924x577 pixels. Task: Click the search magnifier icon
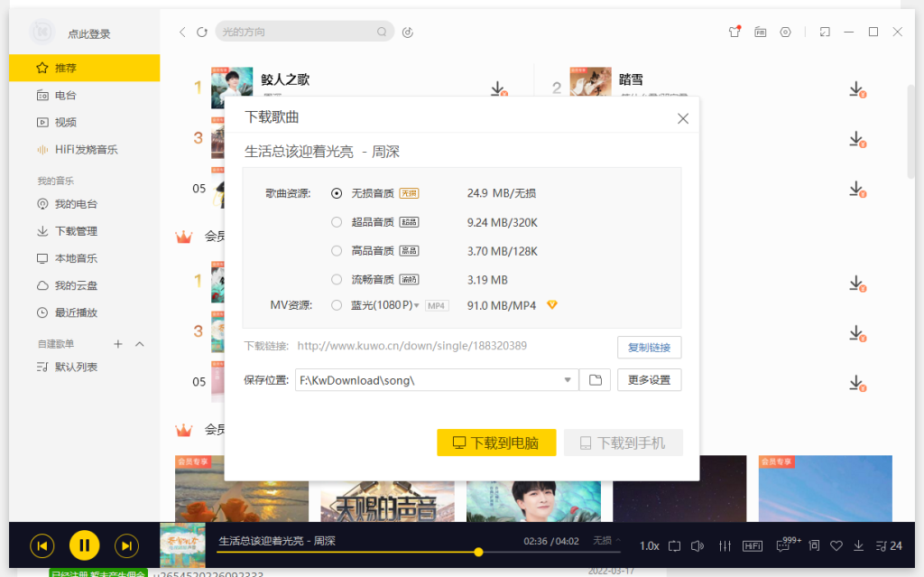coord(382,32)
